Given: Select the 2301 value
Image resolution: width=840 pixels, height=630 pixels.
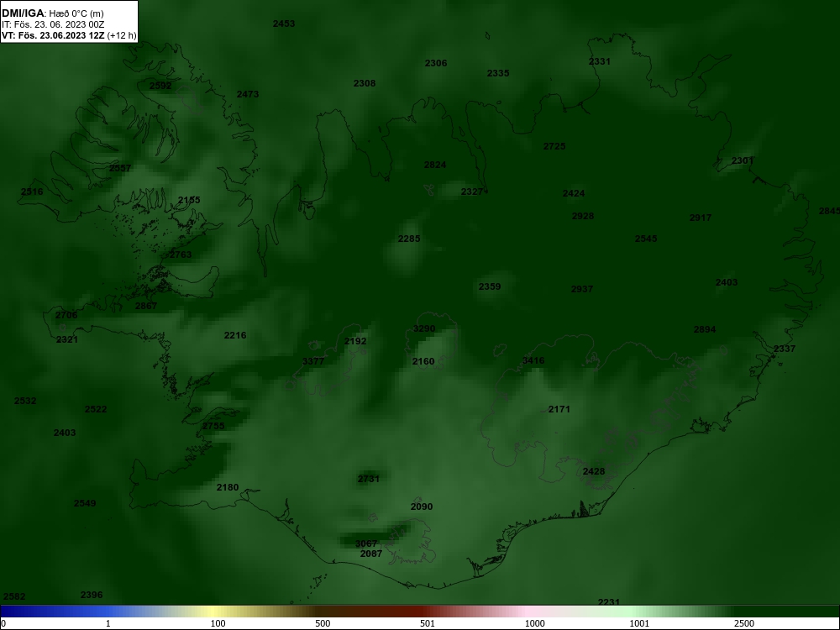Looking at the screenshot, I should click(743, 160).
